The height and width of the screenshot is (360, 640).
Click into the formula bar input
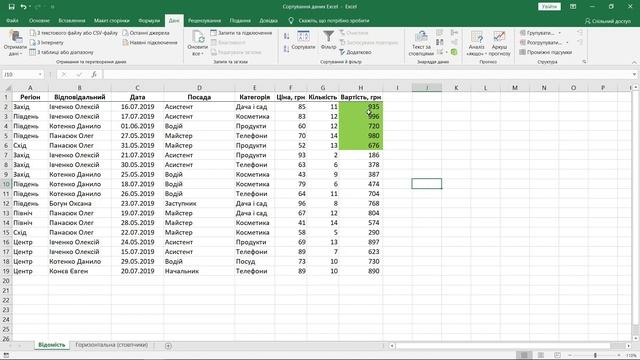coord(367,74)
